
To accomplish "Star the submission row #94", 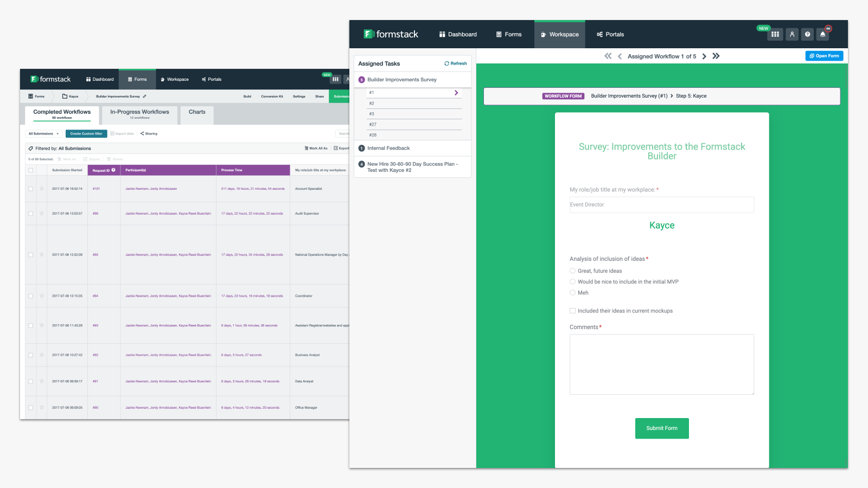I will coord(42,296).
